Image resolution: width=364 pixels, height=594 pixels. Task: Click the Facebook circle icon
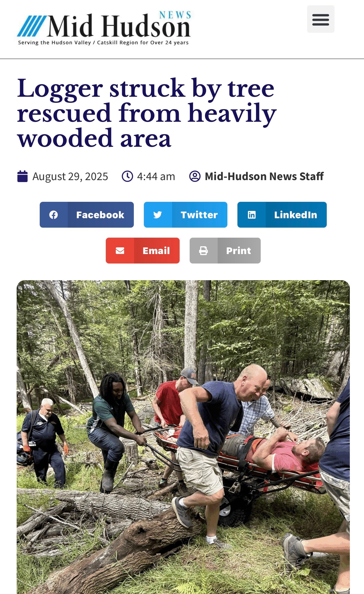point(54,215)
